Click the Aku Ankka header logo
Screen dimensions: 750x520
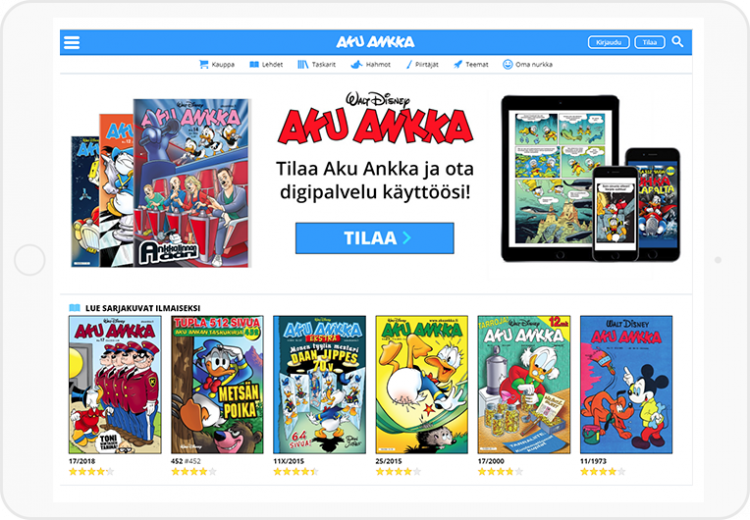375,42
